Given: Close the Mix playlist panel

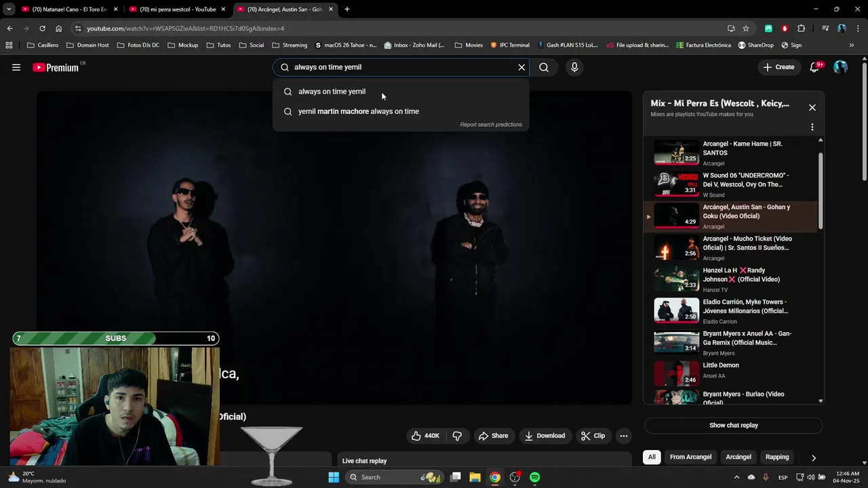Looking at the screenshot, I should (x=812, y=107).
